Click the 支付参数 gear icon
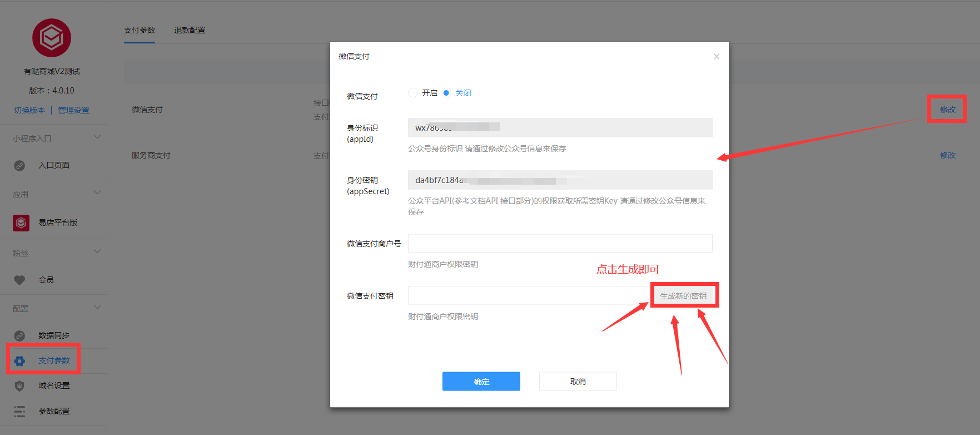Image resolution: width=980 pixels, height=435 pixels. [x=19, y=360]
